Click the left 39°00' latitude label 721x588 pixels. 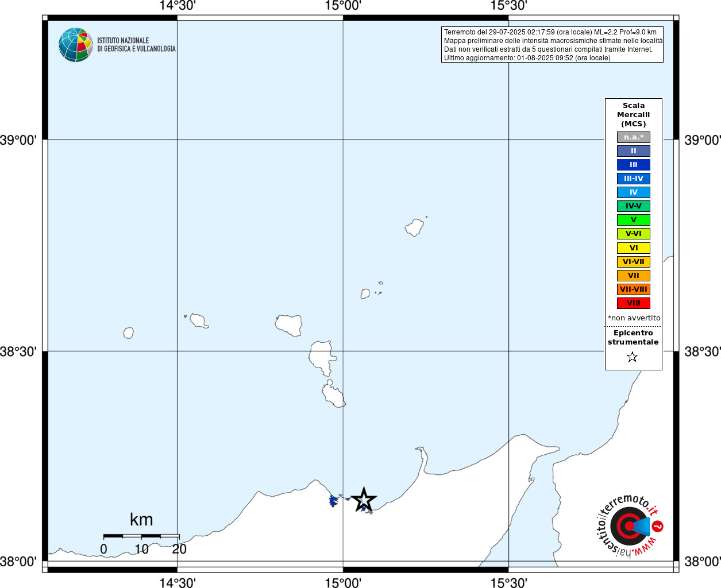coord(18,140)
